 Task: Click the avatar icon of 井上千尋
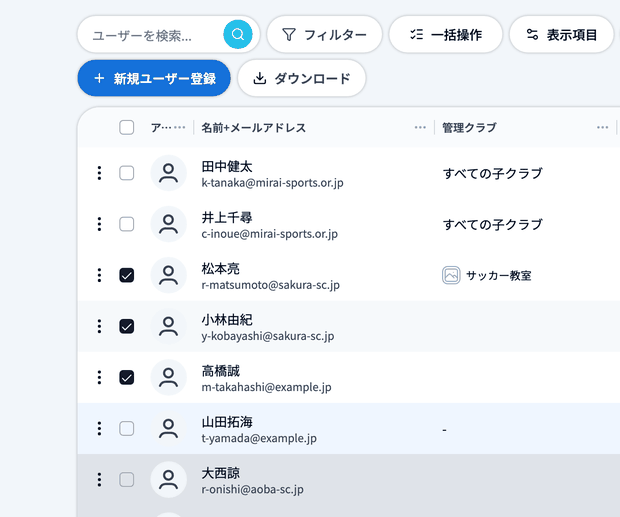tap(168, 224)
